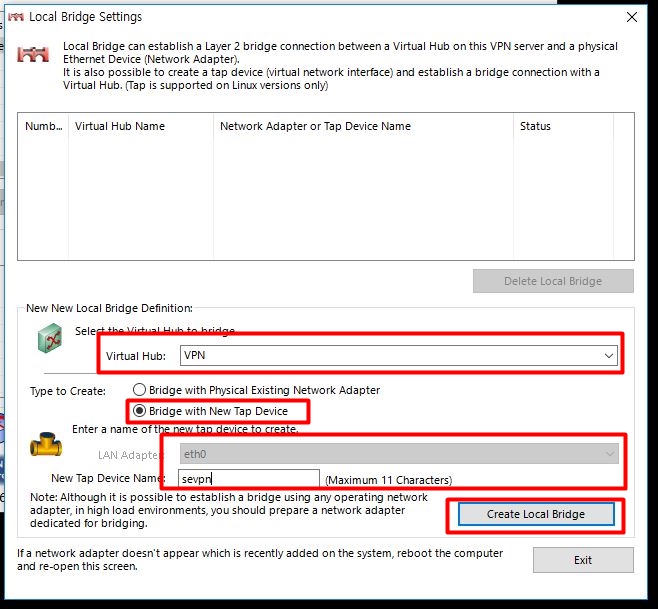Click the bridge icon in the title bar
Screen dimensions: 658x609
coord(16,17)
